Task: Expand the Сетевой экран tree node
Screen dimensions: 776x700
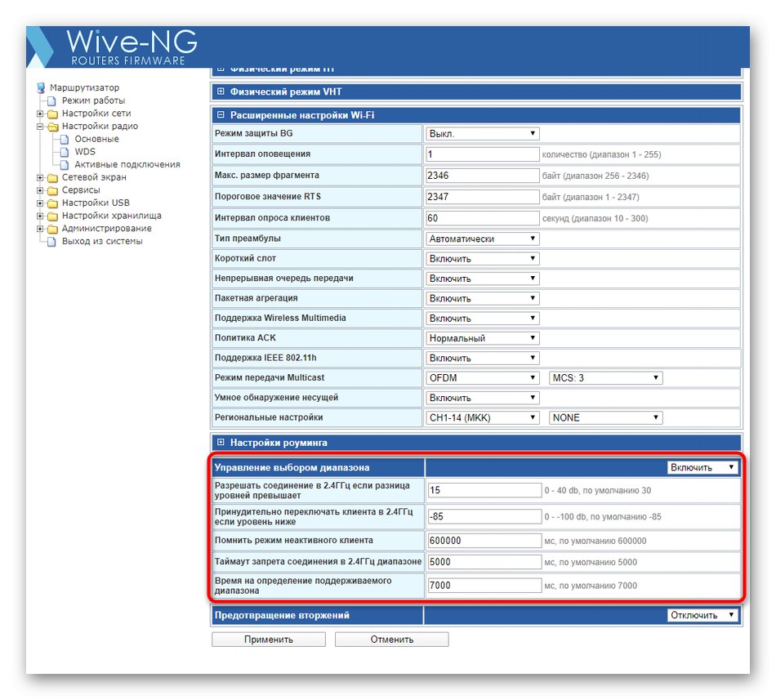Action: point(40,177)
